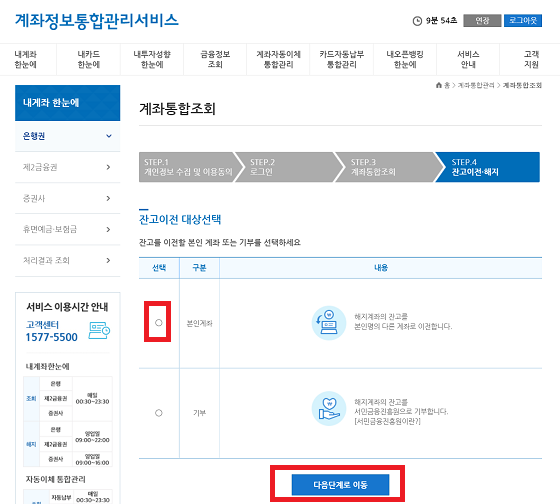The image size is (560, 504).
Task: Click the 본인계좌 label text
Action: point(199,324)
